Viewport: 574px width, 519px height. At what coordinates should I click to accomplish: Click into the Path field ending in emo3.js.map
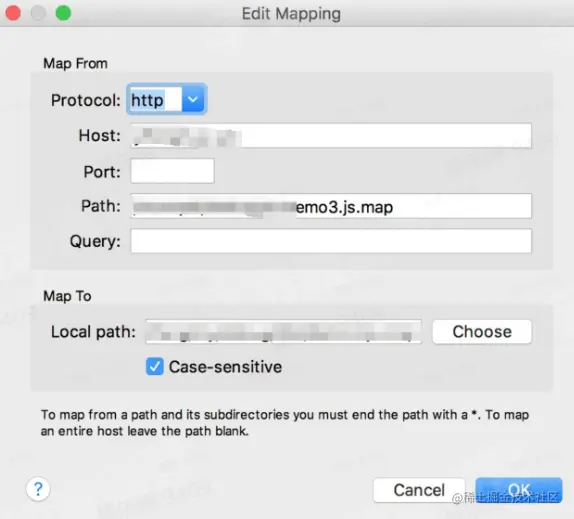tap(331, 206)
